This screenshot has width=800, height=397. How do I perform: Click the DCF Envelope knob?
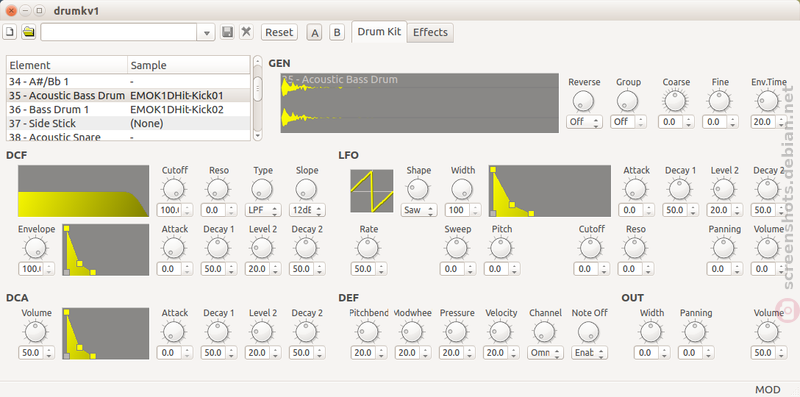pyautogui.click(x=35, y=249)
